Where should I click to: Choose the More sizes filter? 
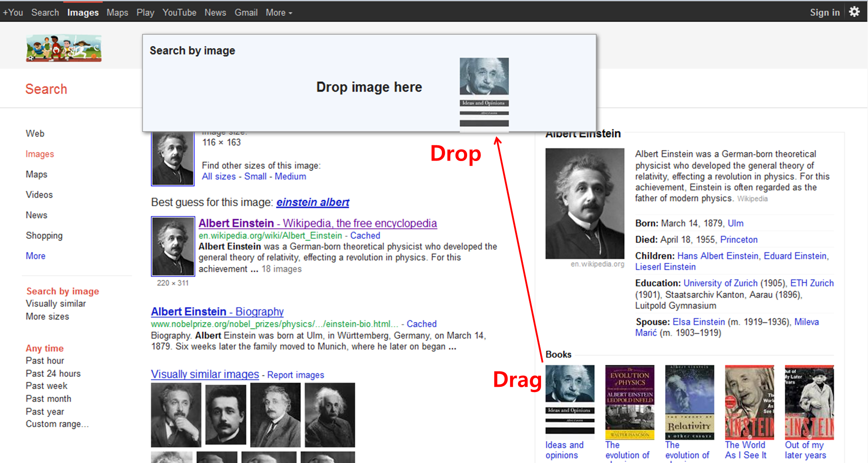point(47,317)
